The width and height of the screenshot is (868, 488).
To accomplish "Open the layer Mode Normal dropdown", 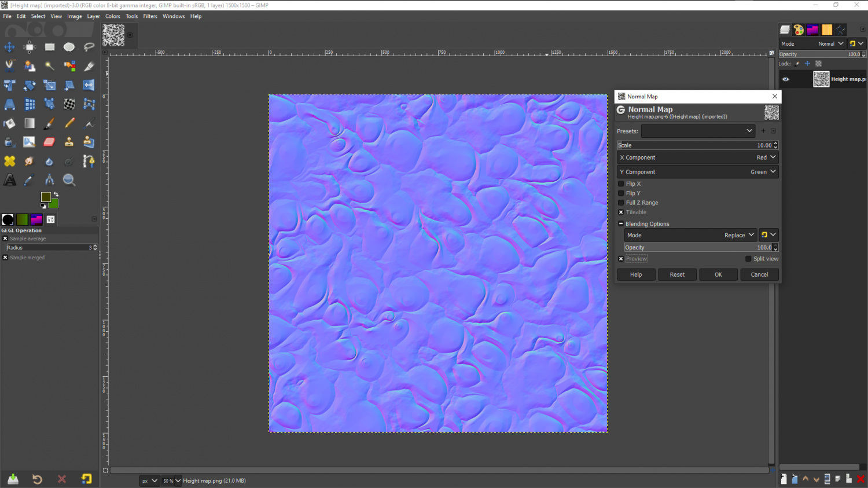I will pyautogui.click(x=812, y=44).
